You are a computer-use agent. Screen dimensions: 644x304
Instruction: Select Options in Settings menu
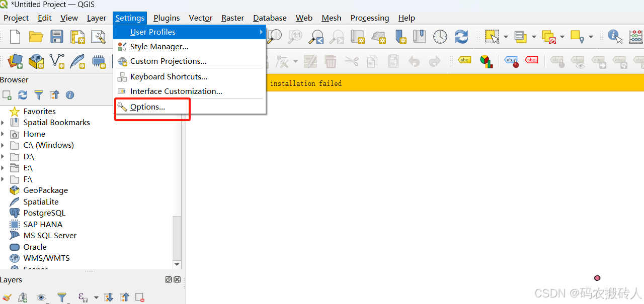pyautogui.click(x=189, y=107)
